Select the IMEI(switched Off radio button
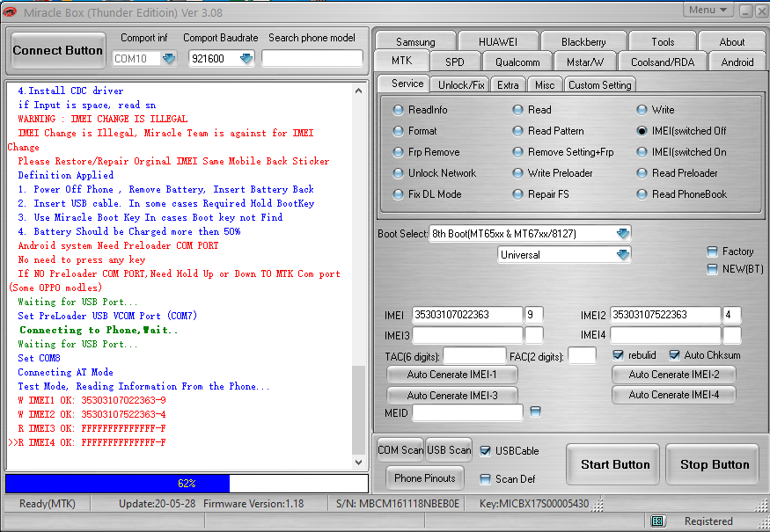770x532 pixels. (x=642, y=131)
